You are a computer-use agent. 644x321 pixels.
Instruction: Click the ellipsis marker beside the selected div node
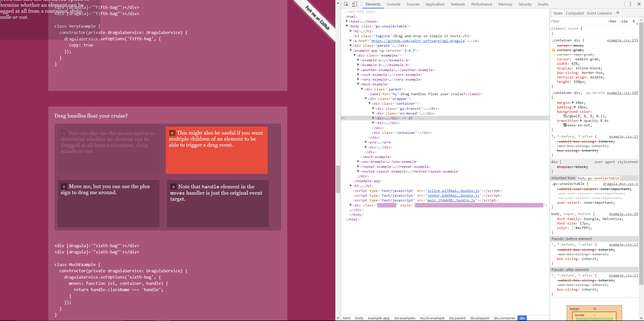coord(343,118)
